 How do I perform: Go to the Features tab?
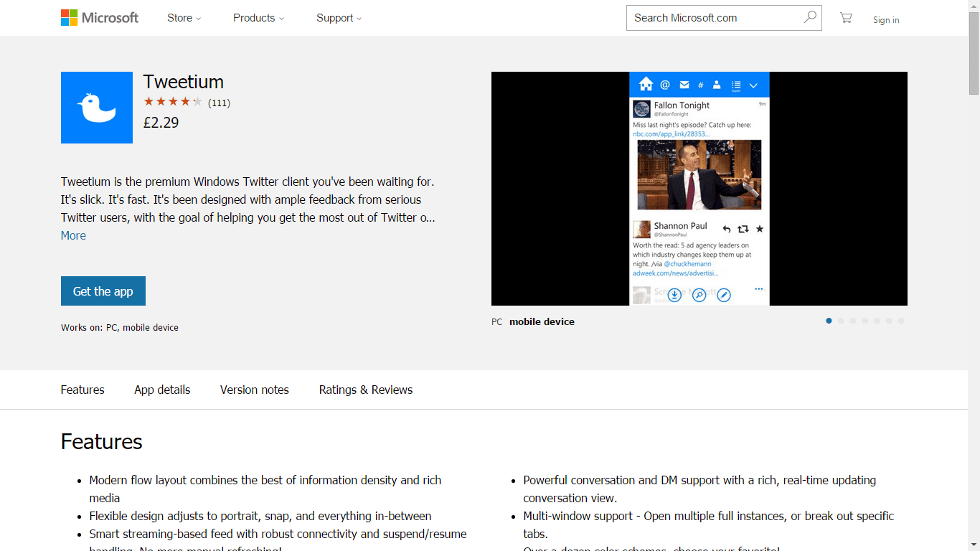tap(83, 390)
